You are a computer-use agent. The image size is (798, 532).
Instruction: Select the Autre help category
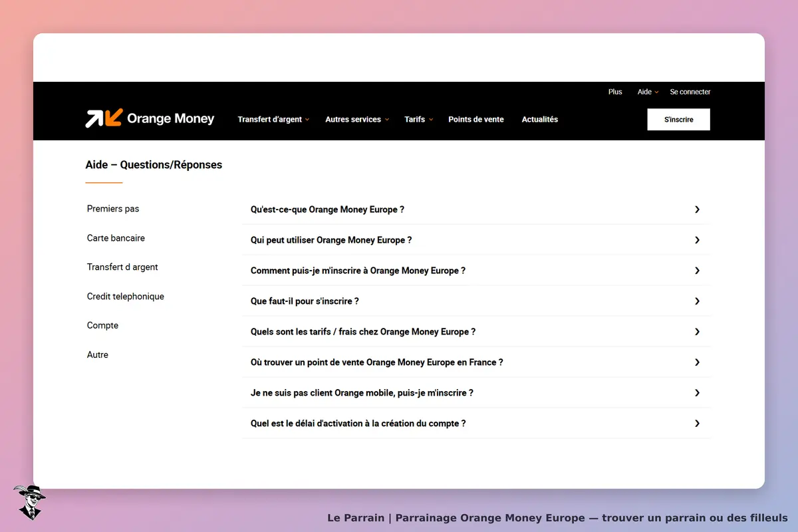tap(98, 355)
